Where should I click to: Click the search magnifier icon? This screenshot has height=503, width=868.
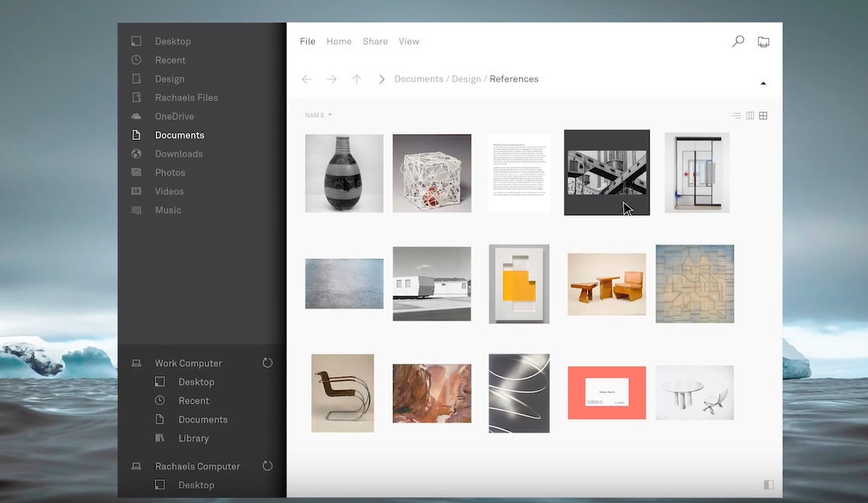click(x=737, y=41)
